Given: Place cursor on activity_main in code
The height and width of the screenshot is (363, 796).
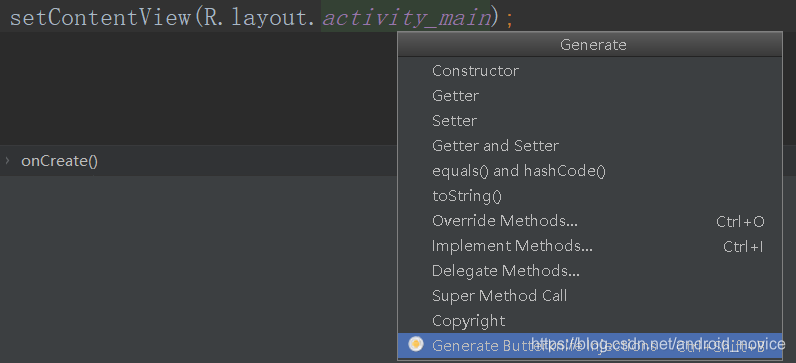Looking at the screenshot, I should point(407,19).
